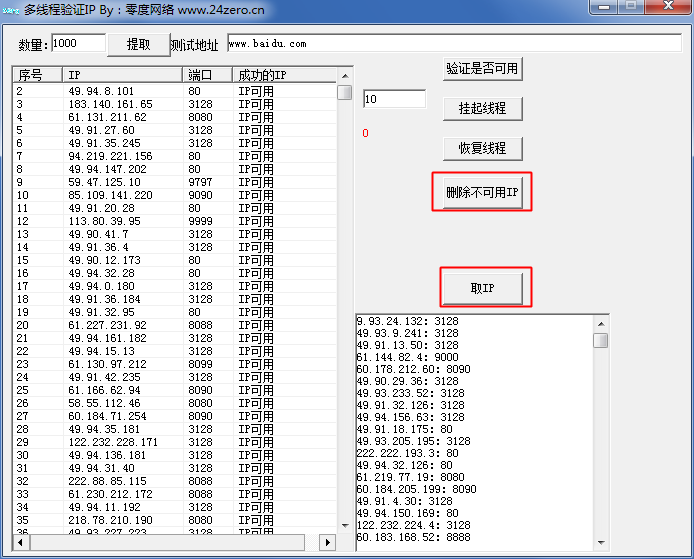Select row with IP 49.91.27.60
Viewport: 694px width, 559px height.
point(175,130)
